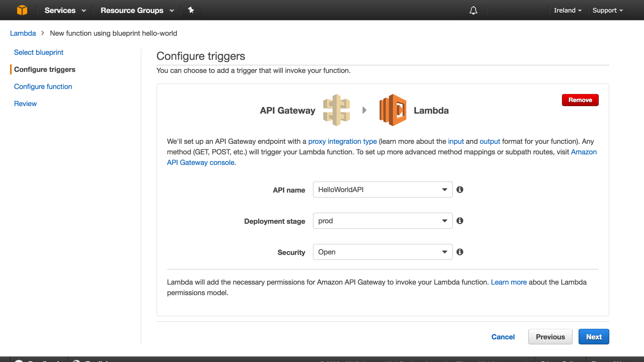Image resolution: width=644 pixels, height=362 pixels.
Task: Open the notifications bell icon
Action: click(473, 10)
